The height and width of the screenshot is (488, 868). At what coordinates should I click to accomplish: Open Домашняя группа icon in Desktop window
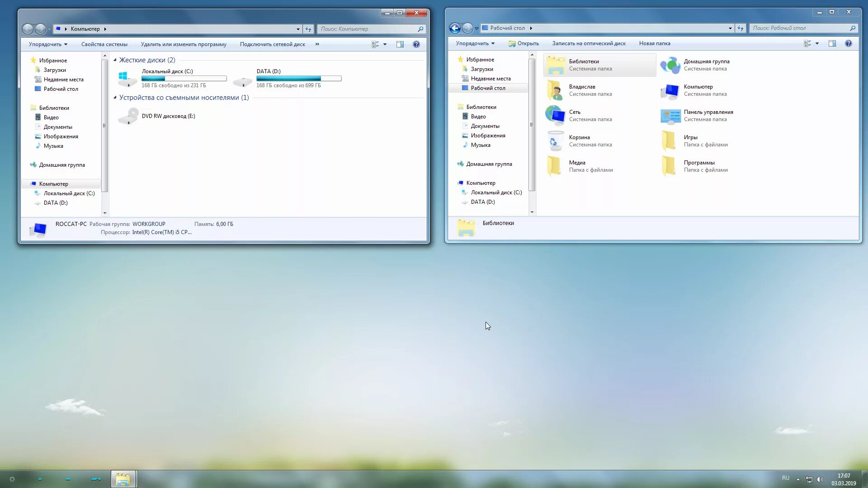(x=670, y=65)
